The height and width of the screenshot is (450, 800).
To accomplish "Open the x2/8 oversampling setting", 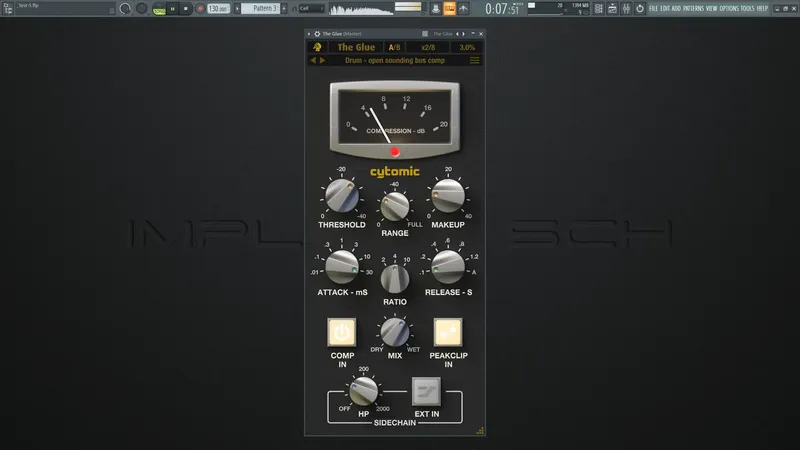I will pyautogui.click(x=428, y=47).
